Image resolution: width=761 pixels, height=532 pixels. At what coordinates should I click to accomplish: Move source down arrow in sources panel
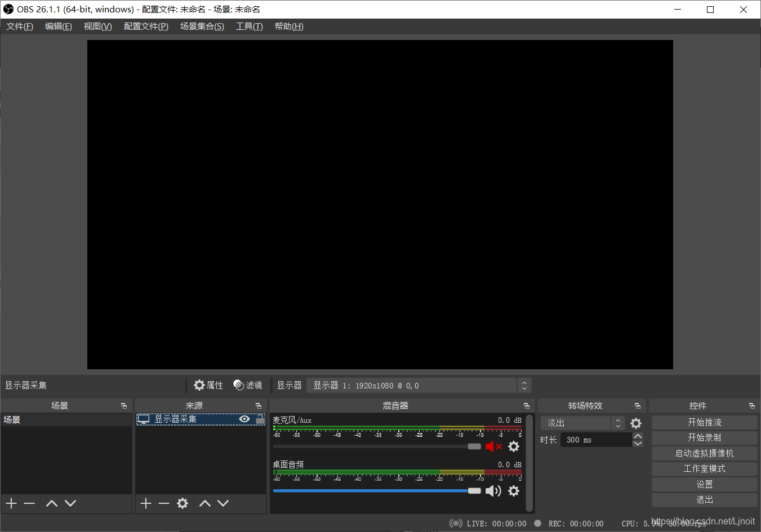(223, 503)
